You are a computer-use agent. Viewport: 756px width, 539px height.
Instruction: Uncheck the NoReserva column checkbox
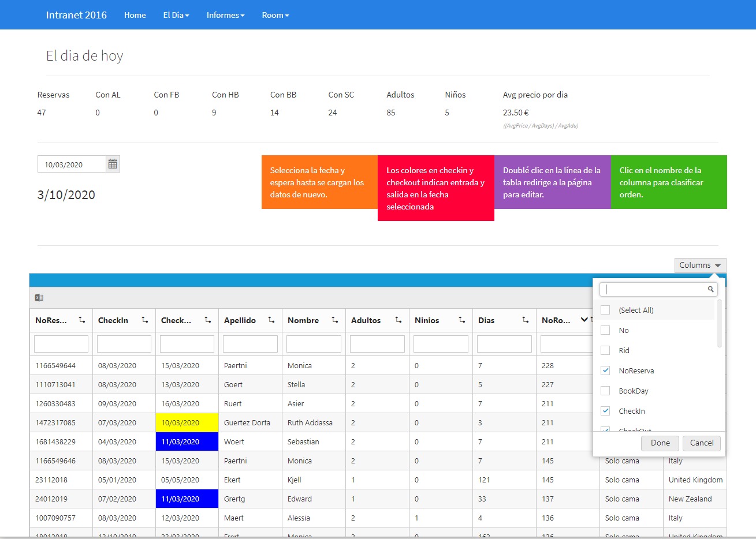(x=605, y=370)
